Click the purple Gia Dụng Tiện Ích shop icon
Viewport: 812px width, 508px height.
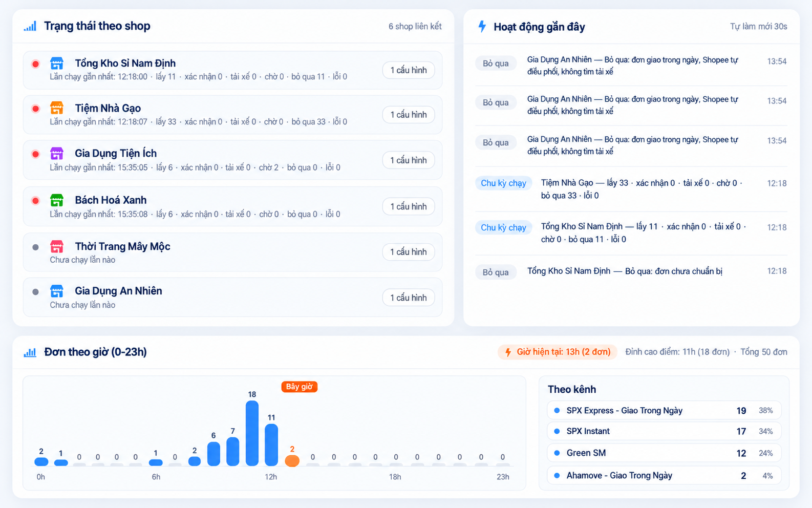point(57,153)
